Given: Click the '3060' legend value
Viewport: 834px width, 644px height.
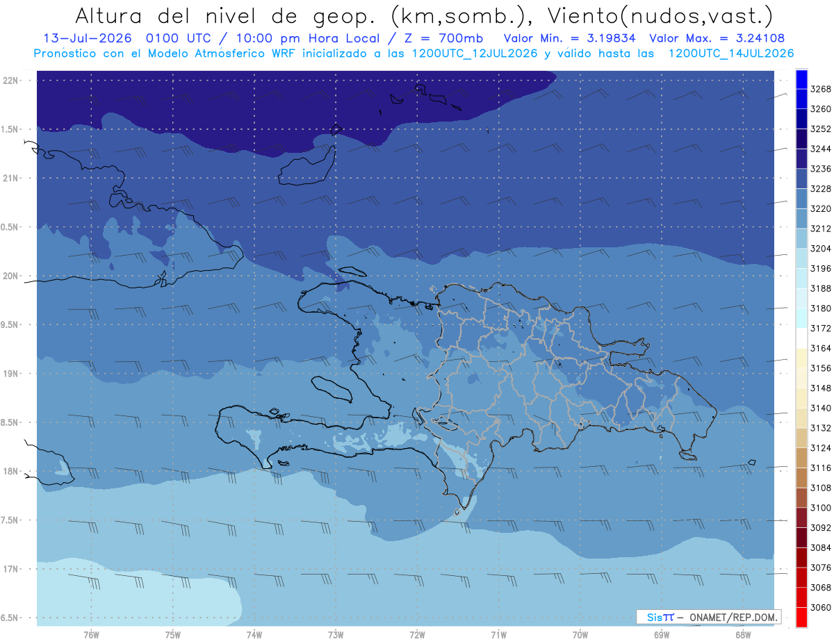Looking at the screenshot, I should tap(821, 607).
